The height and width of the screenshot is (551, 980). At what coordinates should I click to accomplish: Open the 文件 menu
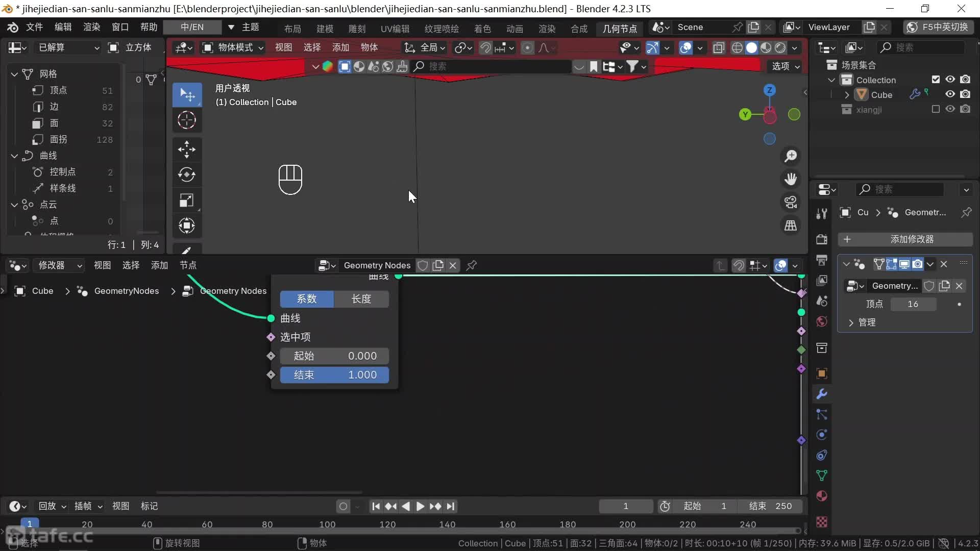pos(34,27)
